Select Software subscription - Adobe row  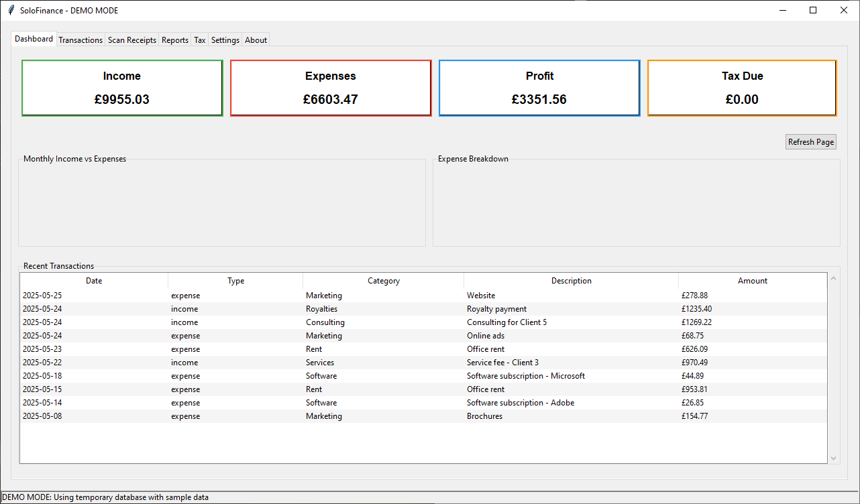[423, 403]
